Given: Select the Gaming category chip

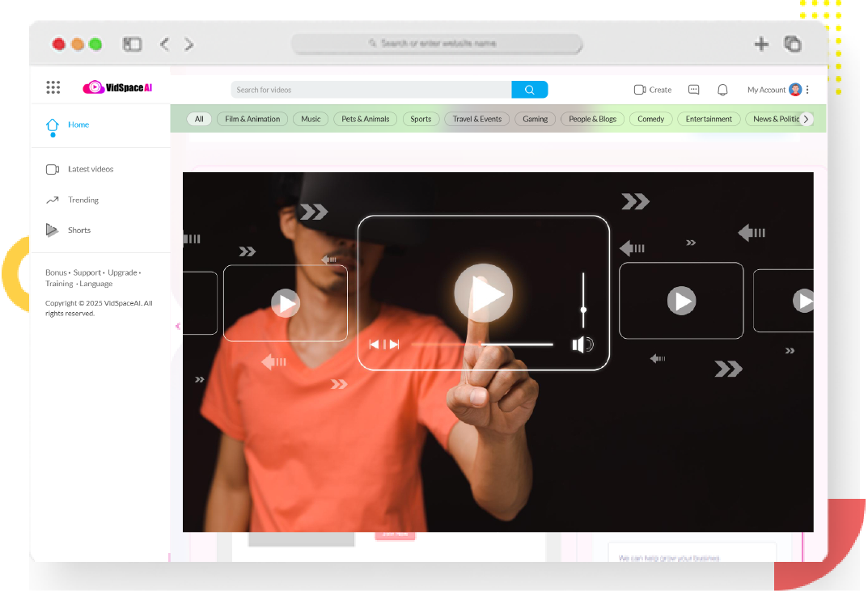Looking at the screenshot, I should tap(536, 119).
